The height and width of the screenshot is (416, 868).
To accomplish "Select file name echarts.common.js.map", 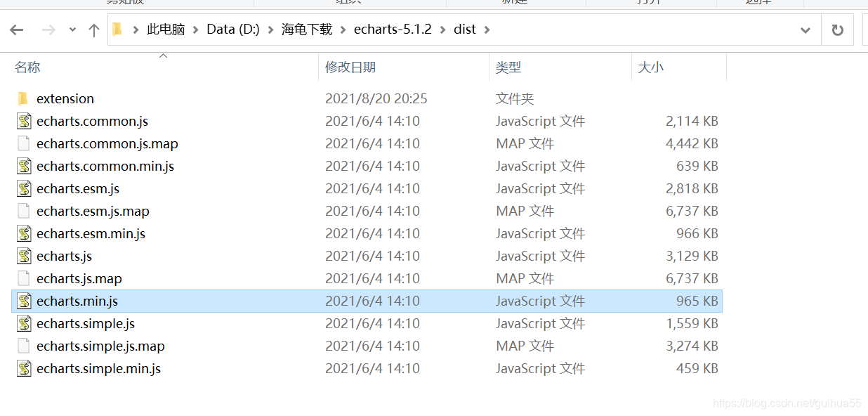I will 107,144.
